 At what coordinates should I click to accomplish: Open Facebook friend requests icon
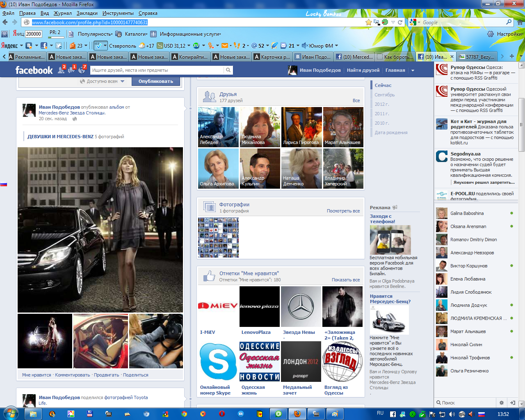click(62, 70)
